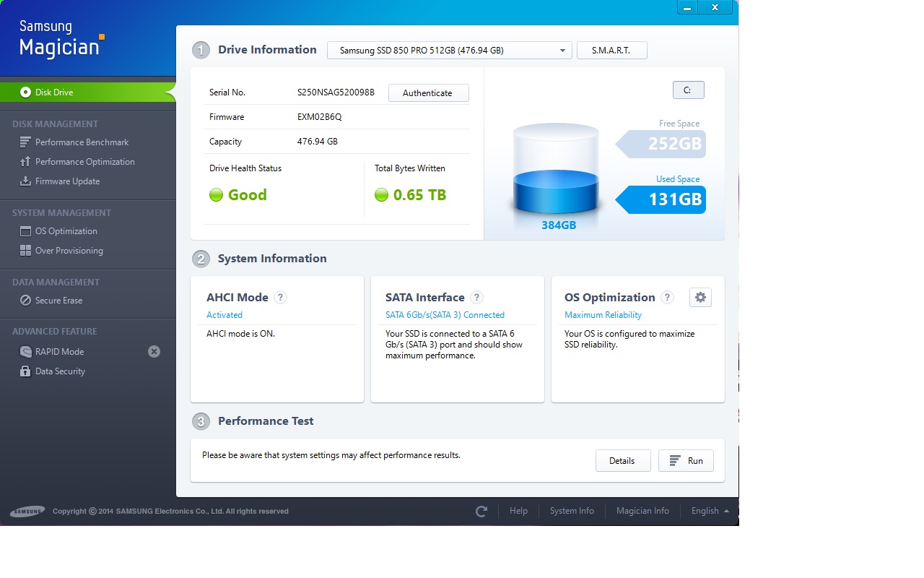Image resolution: width=924 pixels, height=578 pixels.
Task: Select Firmware Update in sidebar
Action: pyautogui.click(x=67, y=181)
